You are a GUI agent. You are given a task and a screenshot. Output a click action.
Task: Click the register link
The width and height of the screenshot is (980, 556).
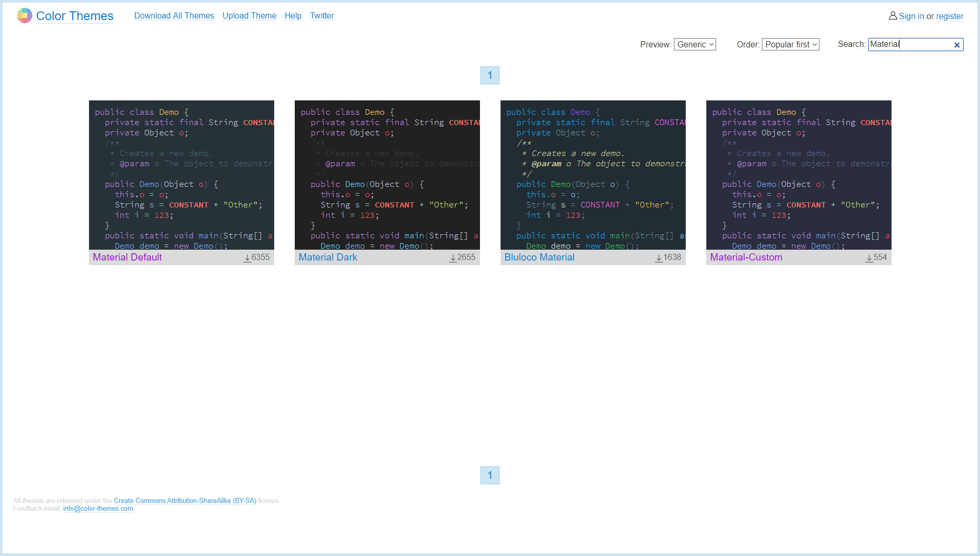pyautogui.click(x=950, y=16)
